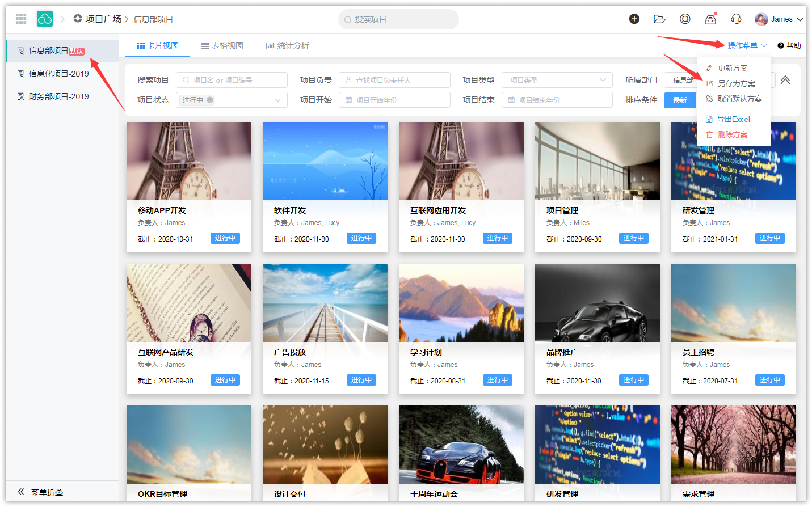
Task: Switch to 统计分析 tab
Action: tap(287, 45)
